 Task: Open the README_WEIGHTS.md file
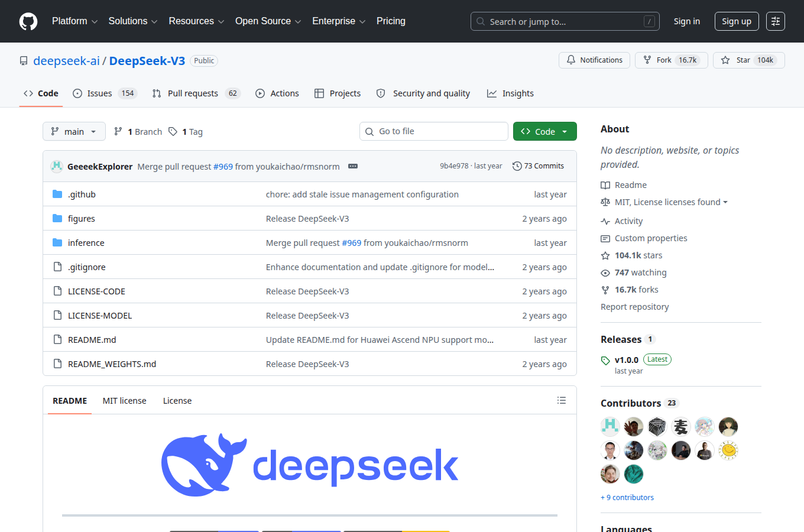[x=112, y=364]
